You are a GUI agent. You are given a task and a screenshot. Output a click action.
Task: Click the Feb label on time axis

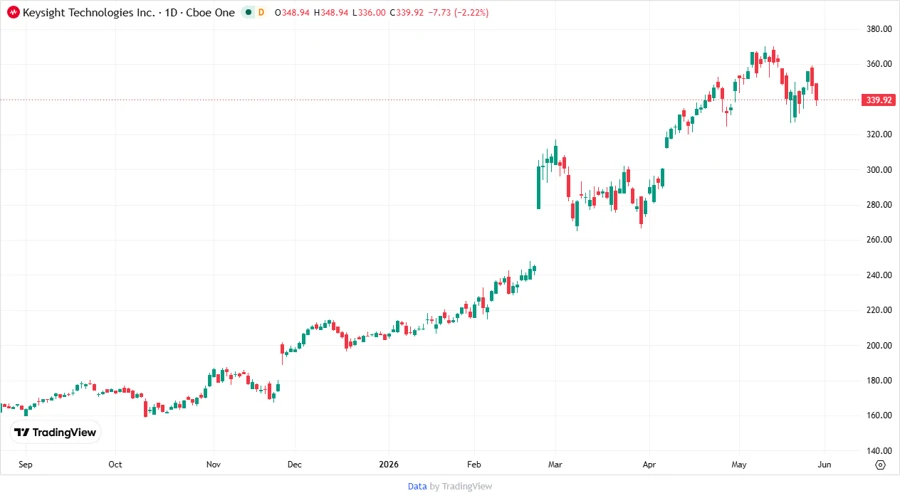474,464
